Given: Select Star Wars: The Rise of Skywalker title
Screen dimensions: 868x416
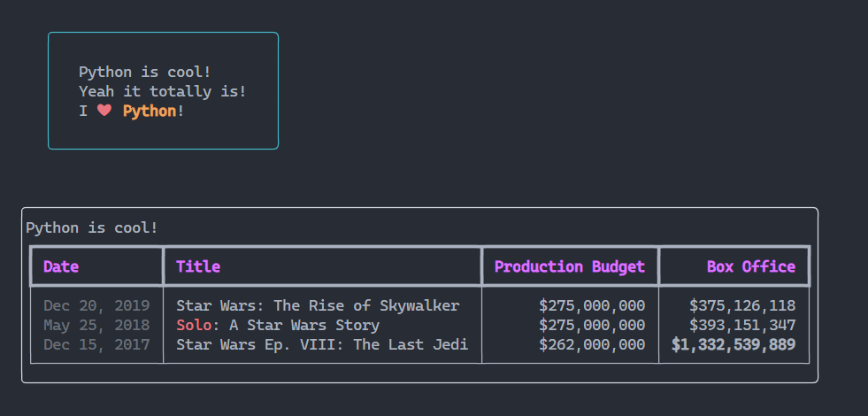Looking at the screenshot, I should pos(318,305).
